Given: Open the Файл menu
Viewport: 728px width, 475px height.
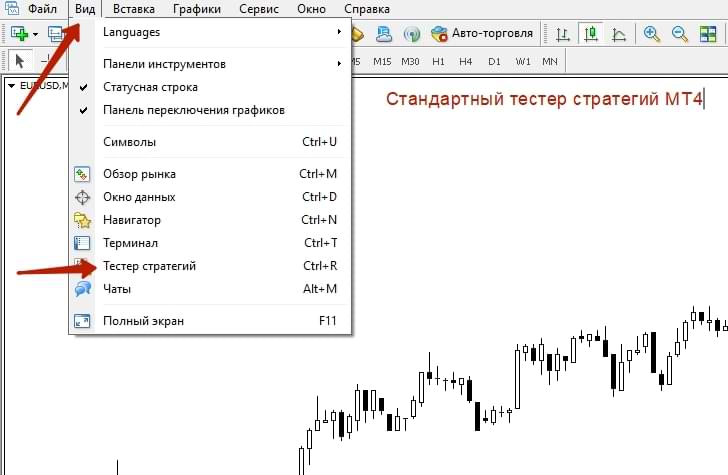Looking at the screenshot, I should (42, 8).
